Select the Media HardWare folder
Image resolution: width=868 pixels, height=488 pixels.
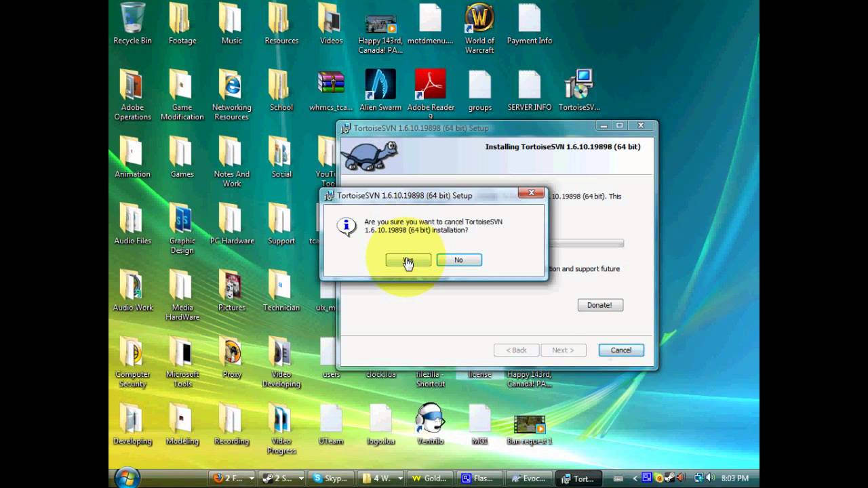coord(182,296)
